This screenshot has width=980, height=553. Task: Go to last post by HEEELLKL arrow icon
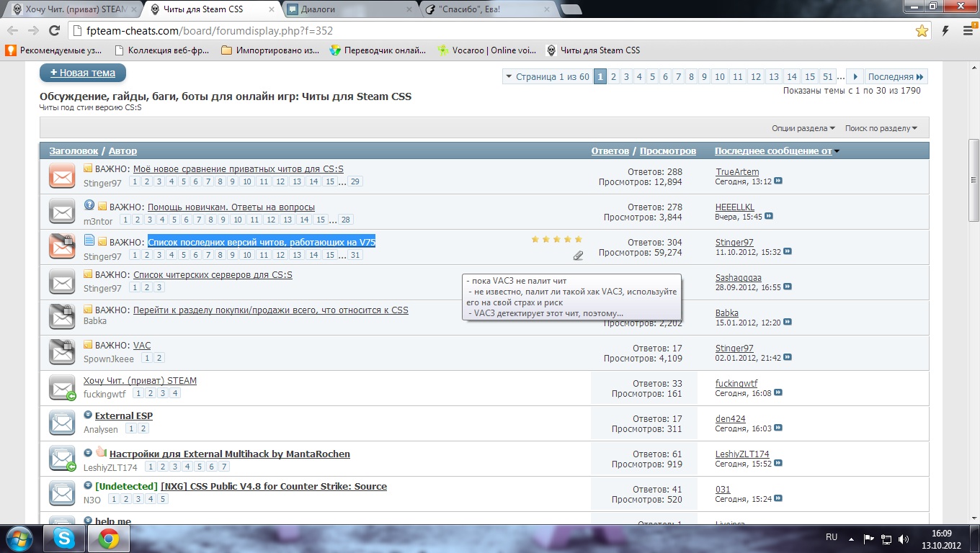769,216
